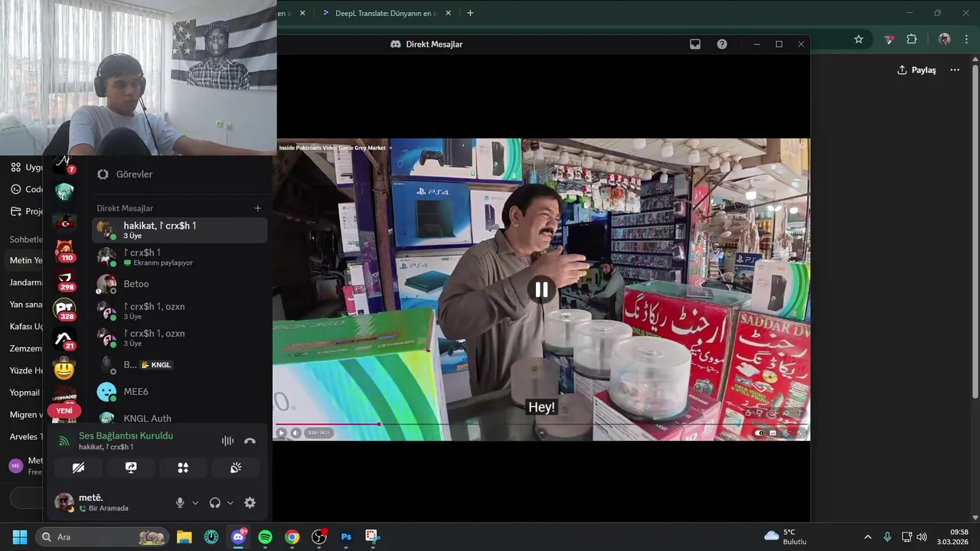
Task: Click the play button in video controls
Action: (281, 432)
